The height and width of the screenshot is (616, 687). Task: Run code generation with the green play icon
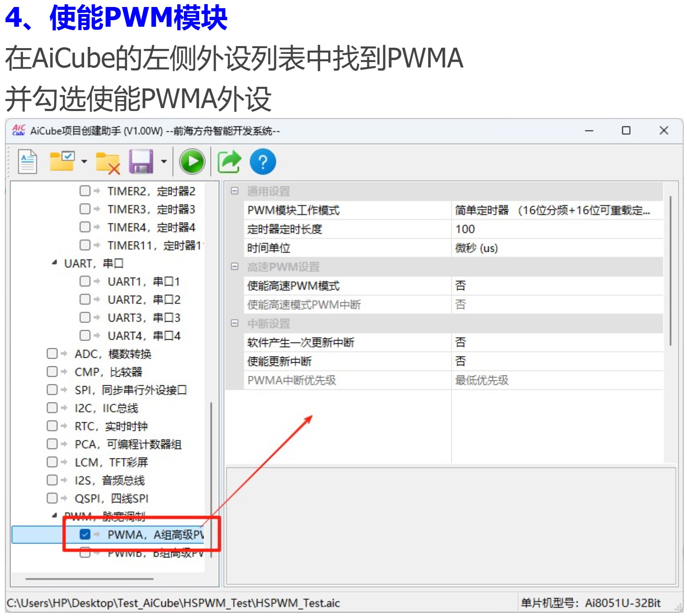pyautogui.click(x=192, y=162)
